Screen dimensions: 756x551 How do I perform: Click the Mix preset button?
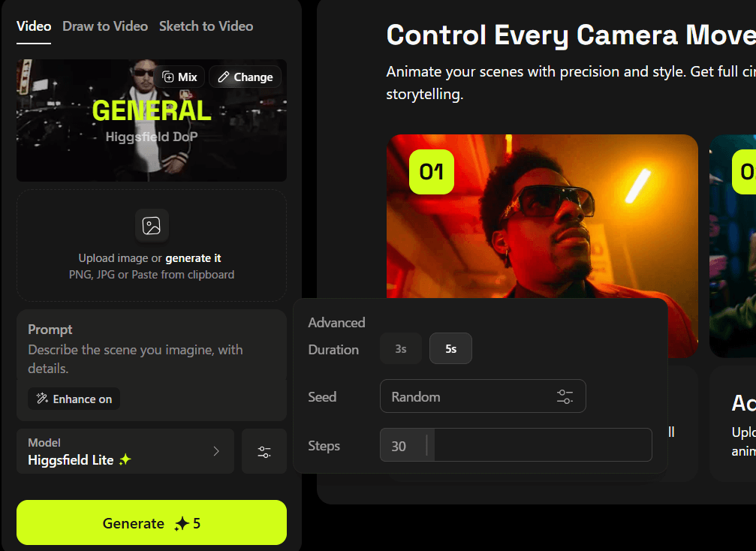click(179, 77)
